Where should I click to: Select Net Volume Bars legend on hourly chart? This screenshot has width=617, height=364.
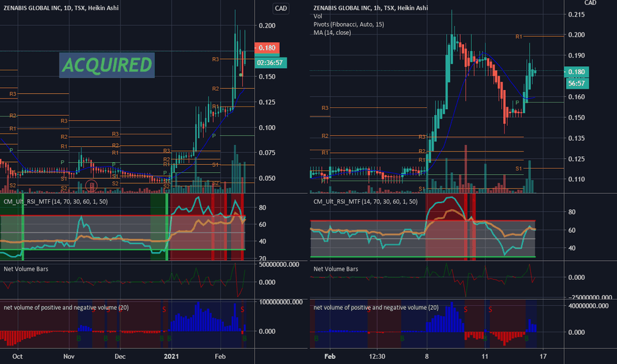(336, 269)
